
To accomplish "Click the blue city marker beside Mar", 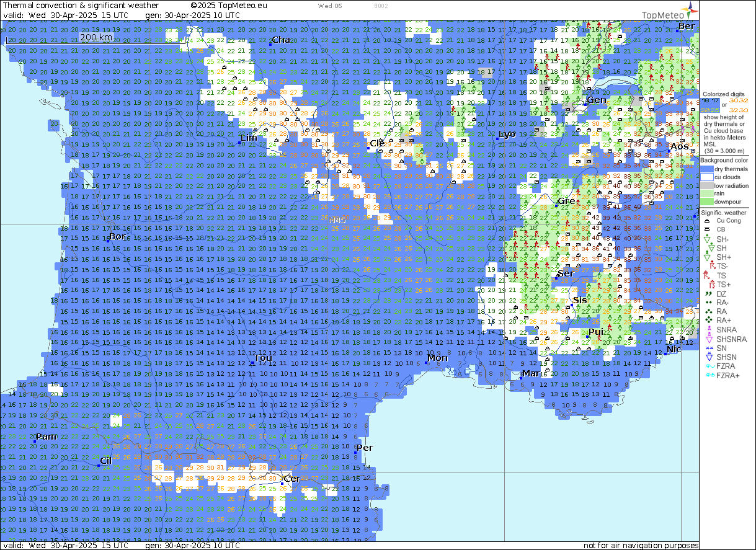I will pos(520,378).
